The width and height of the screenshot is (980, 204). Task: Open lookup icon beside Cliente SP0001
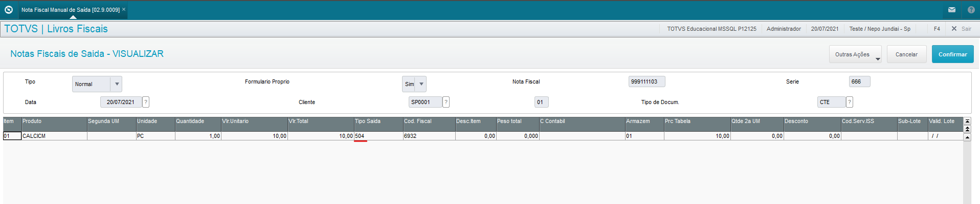[446, 102]
